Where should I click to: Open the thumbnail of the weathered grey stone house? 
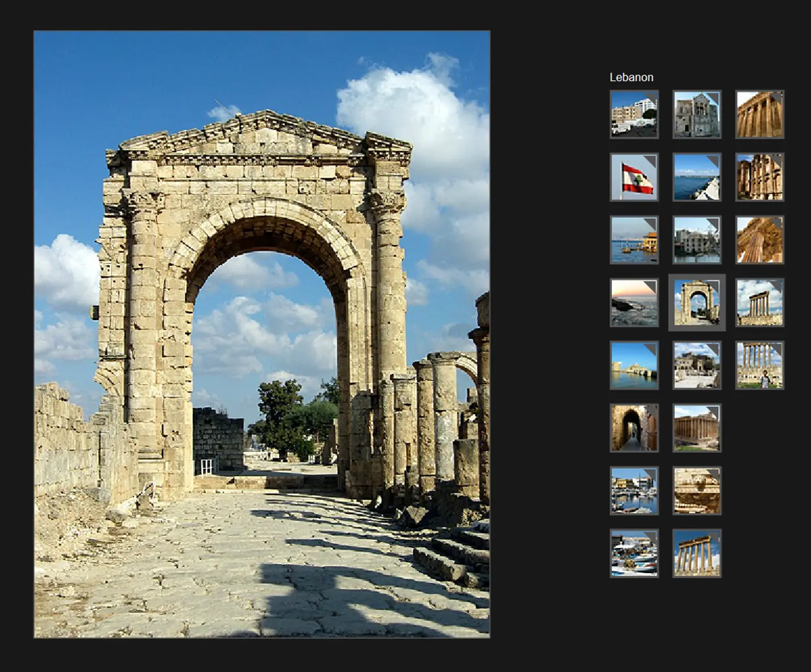coord(697,114)
